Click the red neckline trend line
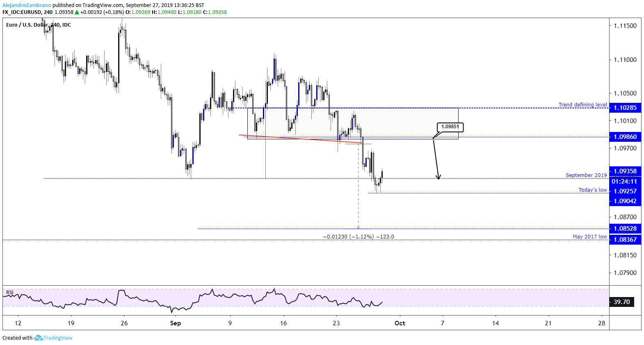Screen dimensions: 644x345 pyautogui.click(x=301, y=139)
